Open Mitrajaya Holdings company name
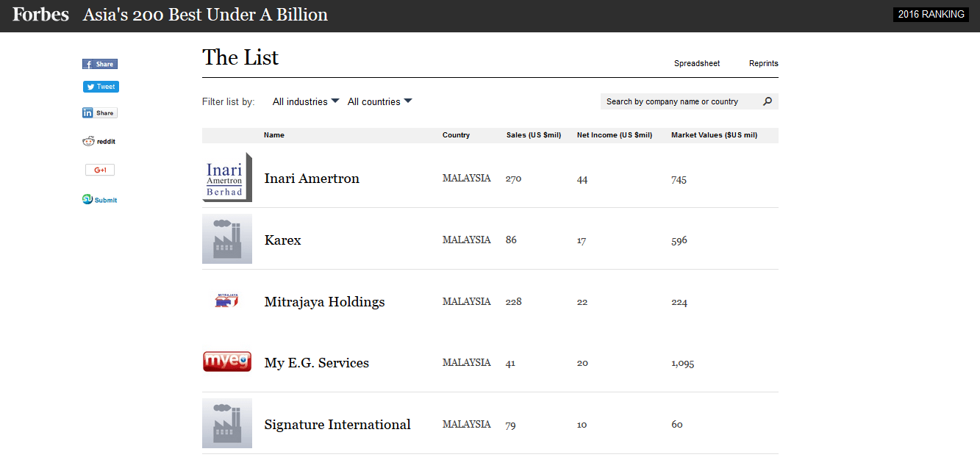 (x=324, y=302)
